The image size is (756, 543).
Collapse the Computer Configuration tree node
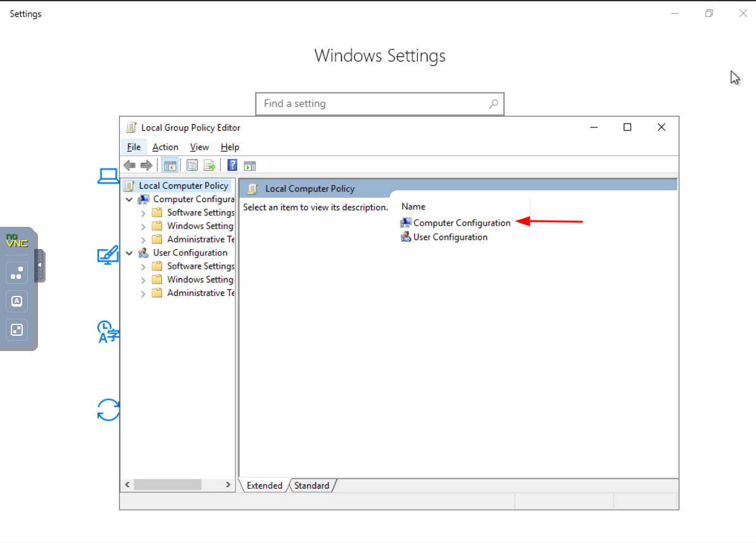(129, 200)
